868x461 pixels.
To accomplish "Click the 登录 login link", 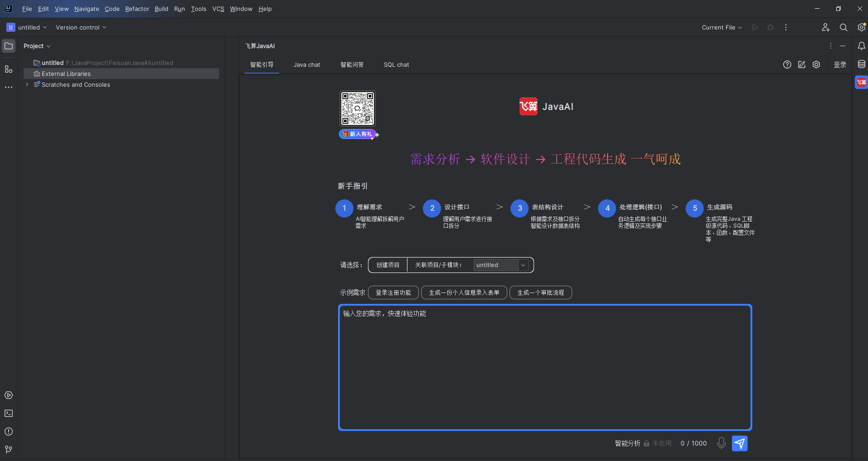I will point(840,64).
